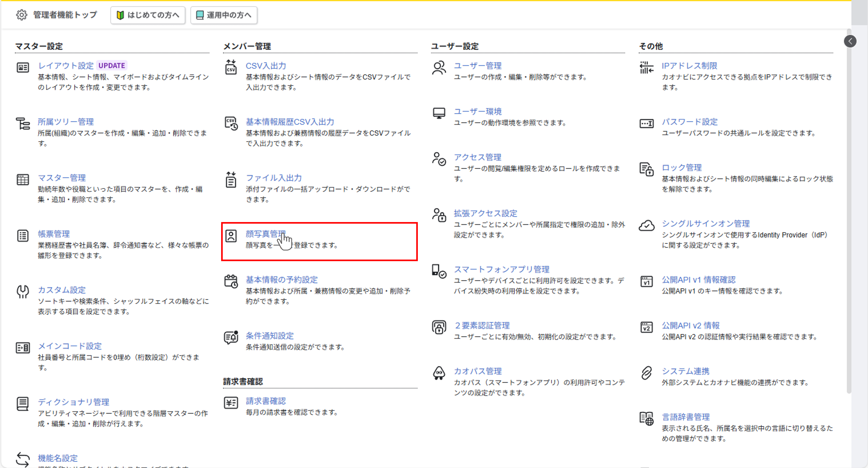Click the カスタム設定 wrench icon
The width and height of the screenshot is (868, 468).
[x=22, y=292]
